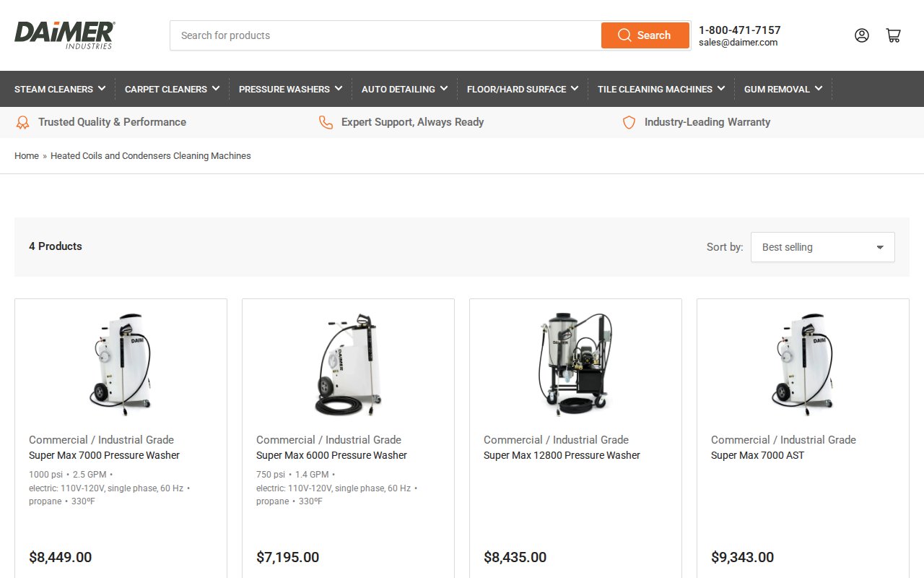Open the Auto Detailing menu

[x=404, y=89]
